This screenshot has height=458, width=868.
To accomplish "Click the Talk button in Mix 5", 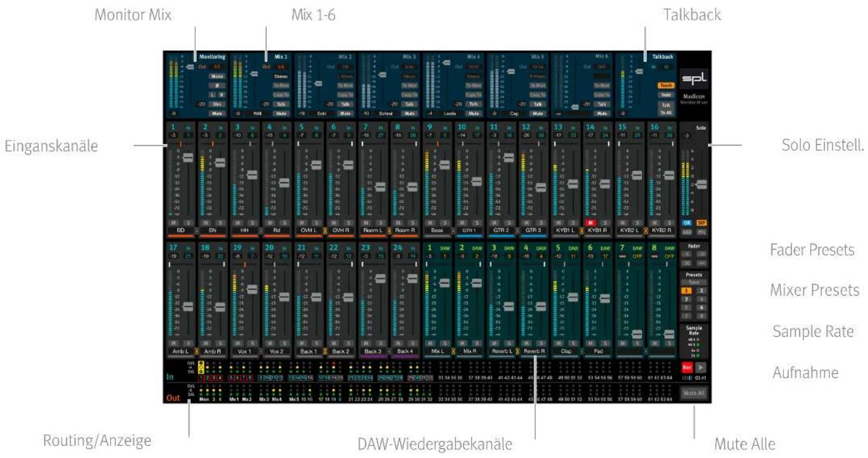I will pos(538,104).
